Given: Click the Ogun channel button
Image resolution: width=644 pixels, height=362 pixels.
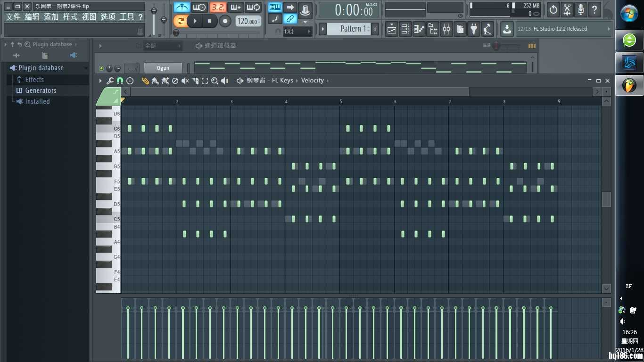Looking at the screenshot, I should coord(163,68).
